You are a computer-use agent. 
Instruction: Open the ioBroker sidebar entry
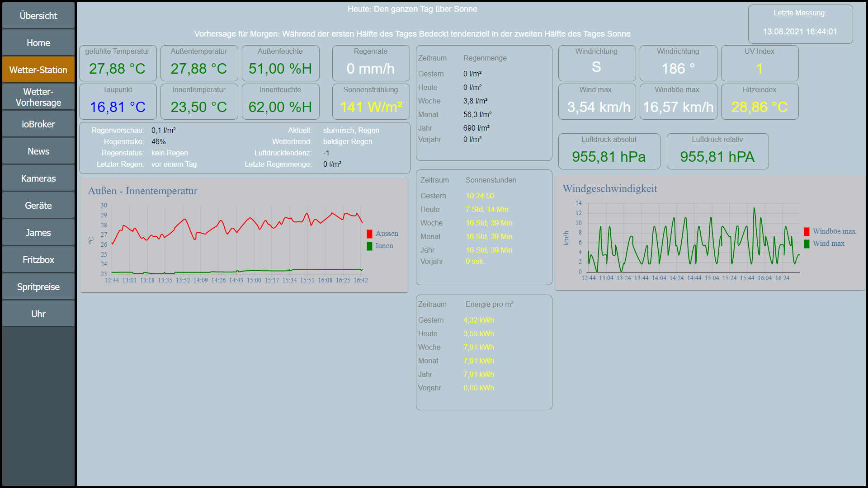(x=38, y=124)
